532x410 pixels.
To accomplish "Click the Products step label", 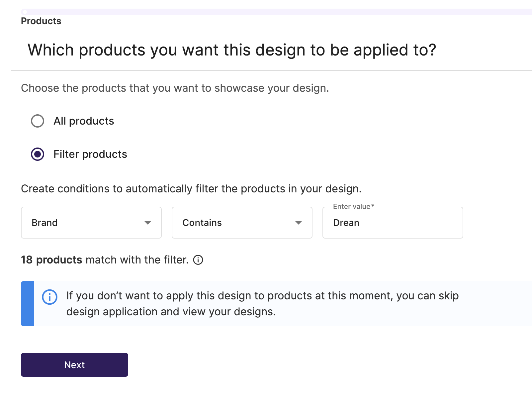I will click(x=41, y=21).
